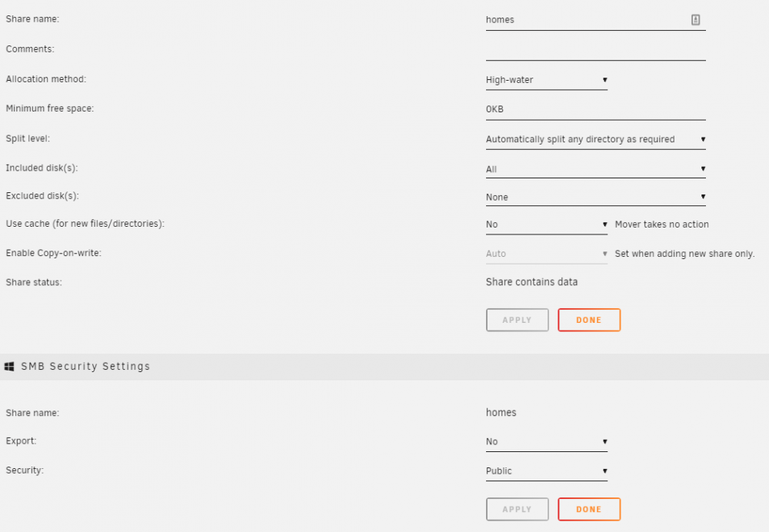Click the 'Excluded disk(s):' label

coord(42,196)
